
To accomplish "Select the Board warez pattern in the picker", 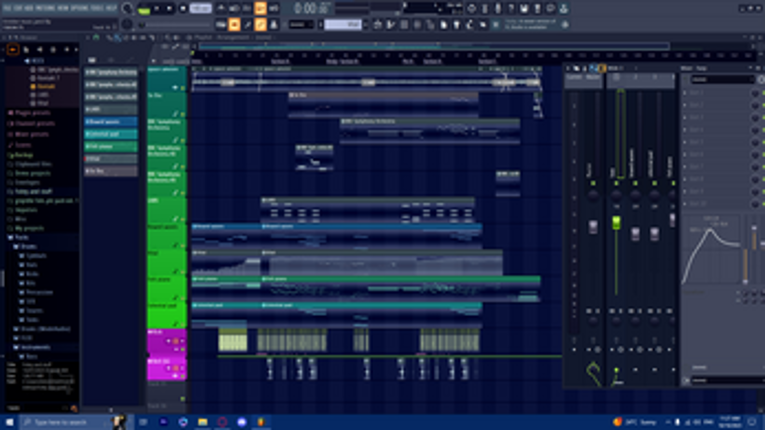I will click(110, 122).
